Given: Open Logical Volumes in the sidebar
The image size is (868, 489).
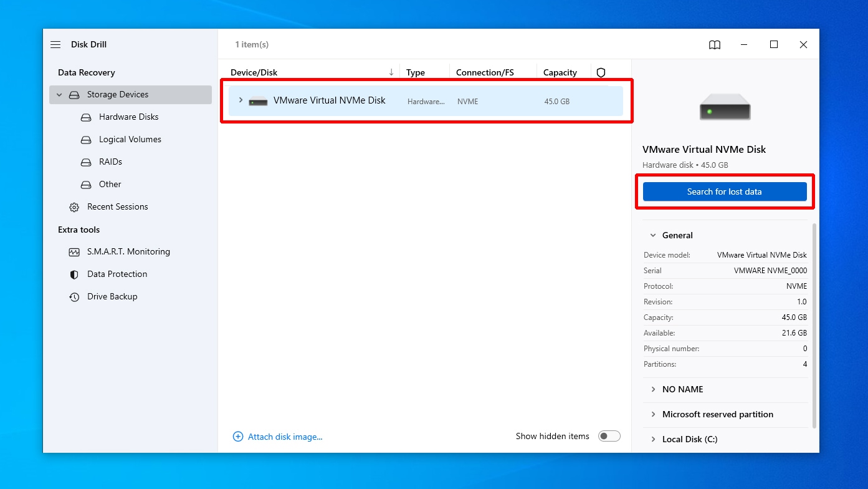Looking at the screenshot, I should 130,140.
